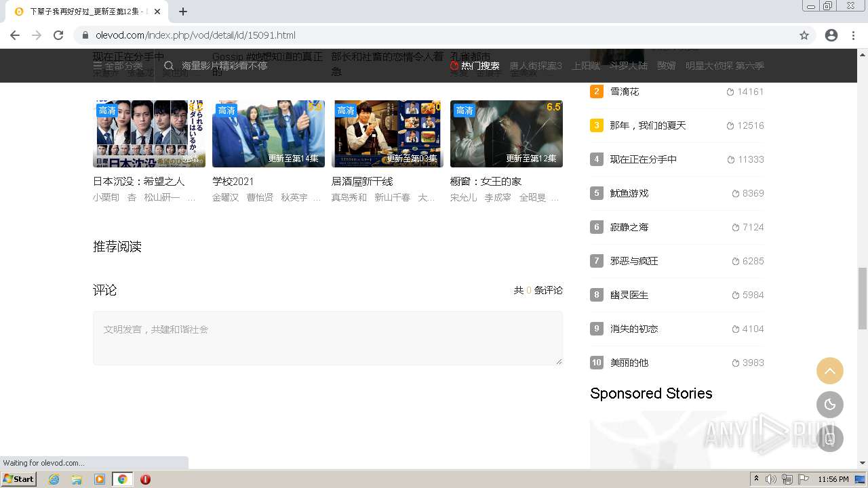
Task: Open the Chrome three-dot menu
Action: 853,35
